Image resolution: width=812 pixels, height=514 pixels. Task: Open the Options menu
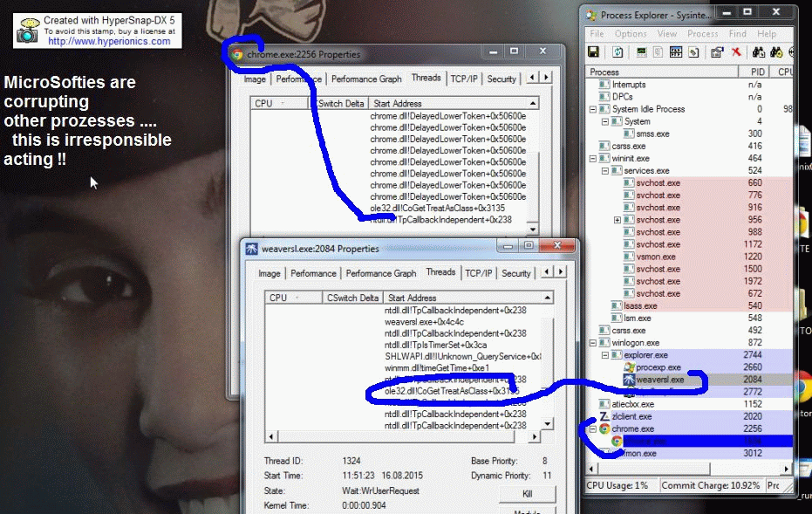[x=631, y=34]
